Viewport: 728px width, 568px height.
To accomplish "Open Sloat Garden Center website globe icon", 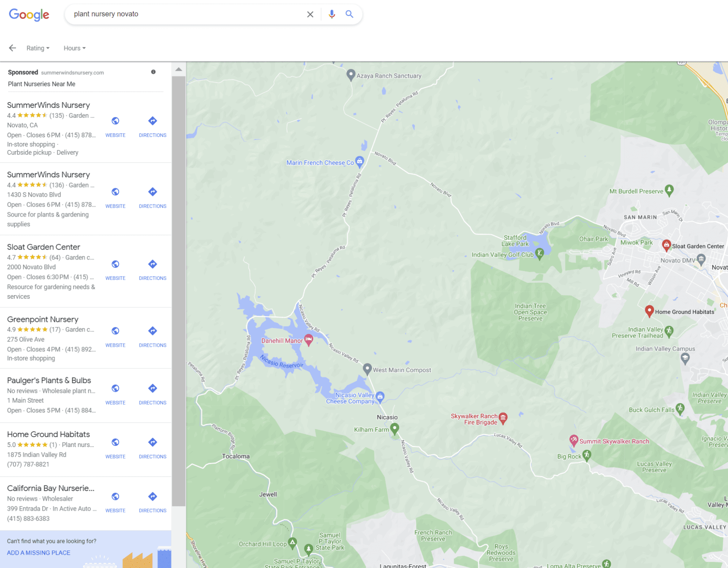I will [x=115, y=265].
